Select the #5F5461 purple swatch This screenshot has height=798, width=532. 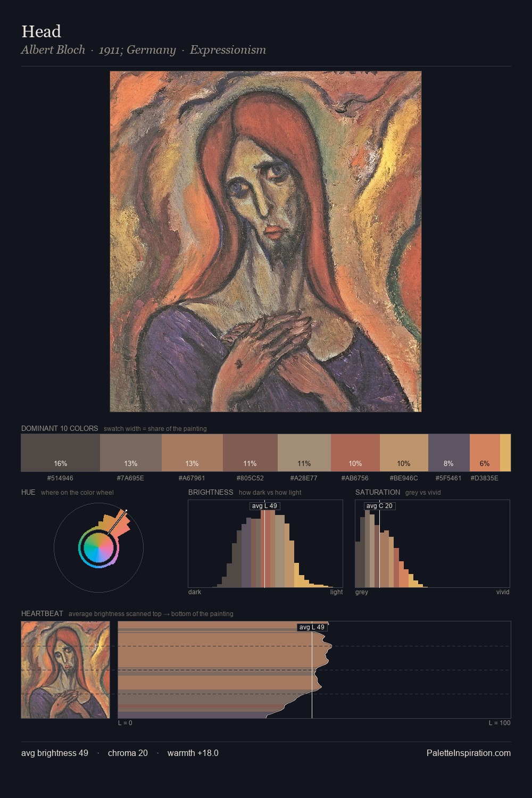tap(449, 453)
